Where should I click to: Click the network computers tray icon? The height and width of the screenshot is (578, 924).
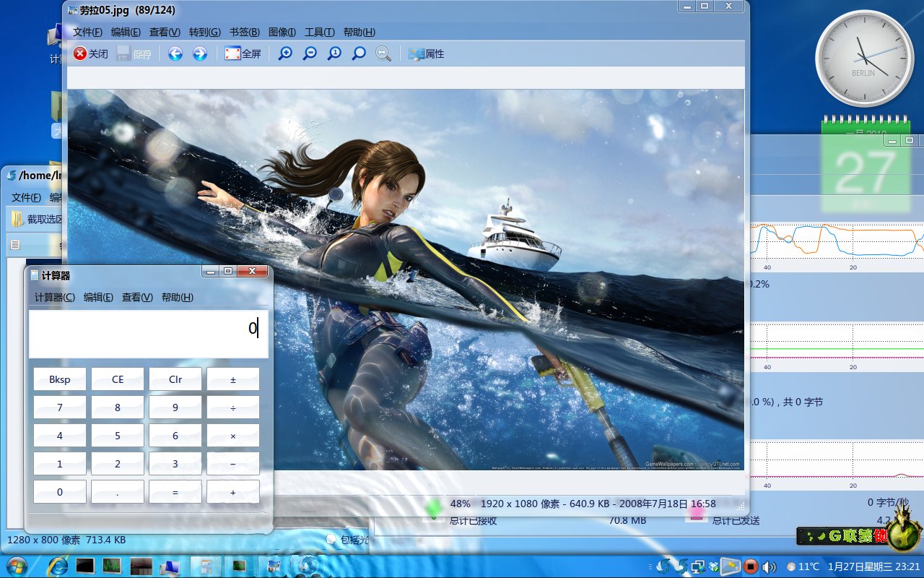(x=698, y=566)
